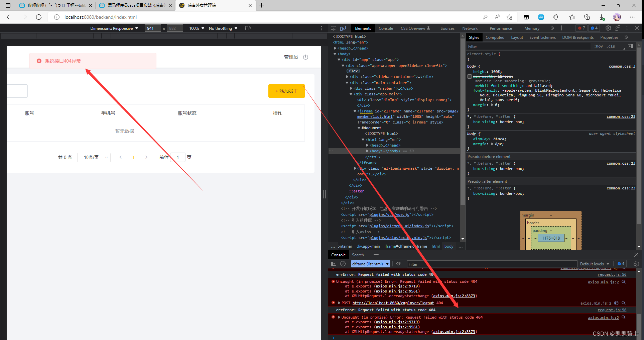The height and width of the screenshot is (340, 644).
Task: Open the No throttling dropdown
Action: 223,28
